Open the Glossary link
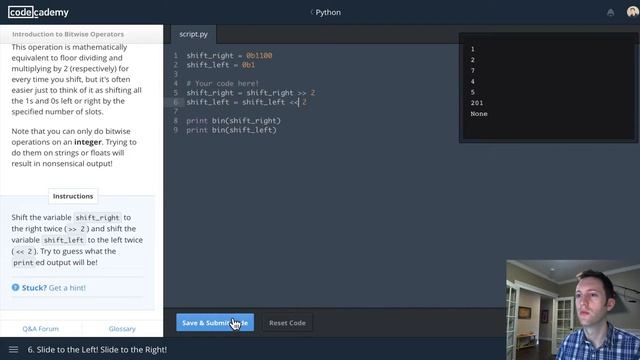Viewport: 640px width, 360px height. 122,329
